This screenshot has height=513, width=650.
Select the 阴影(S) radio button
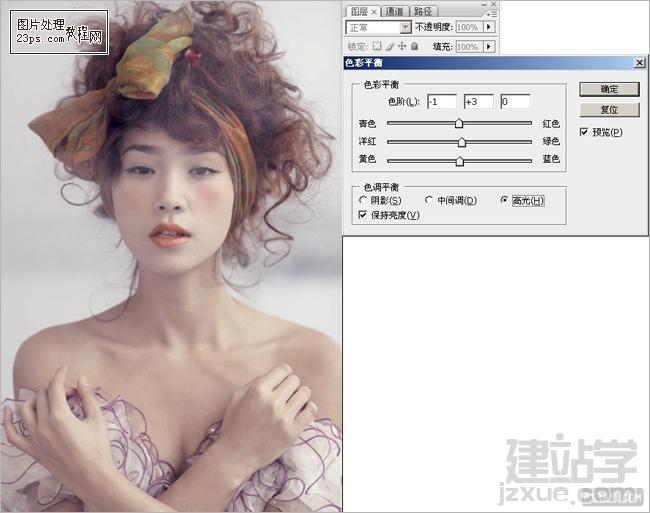click(x=363, y=200)
